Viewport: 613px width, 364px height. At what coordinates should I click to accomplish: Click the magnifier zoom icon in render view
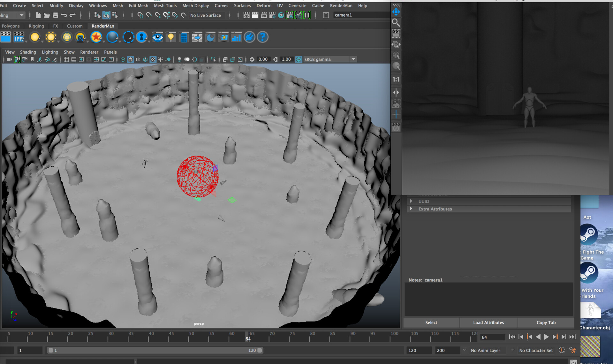click(x=396, y=22)
